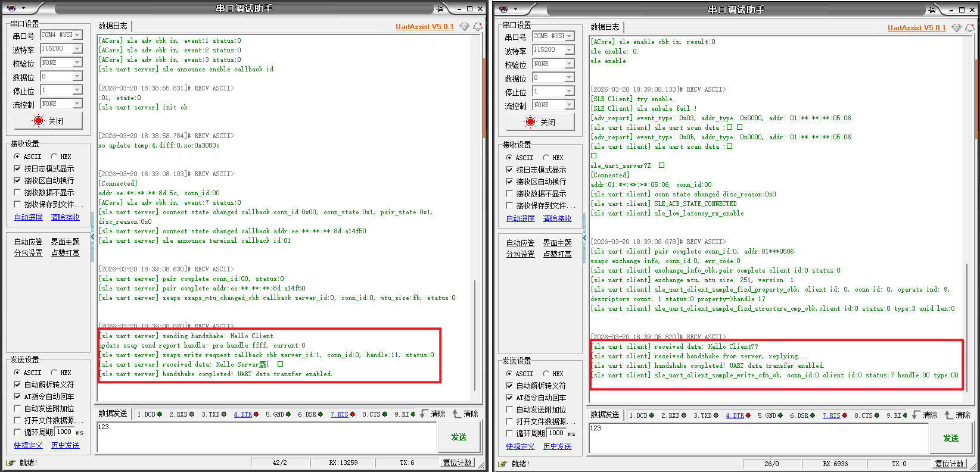Viewport: 980px width, 472px height.
Task: Open the app logo menu in left window
Action: point(12,8)
